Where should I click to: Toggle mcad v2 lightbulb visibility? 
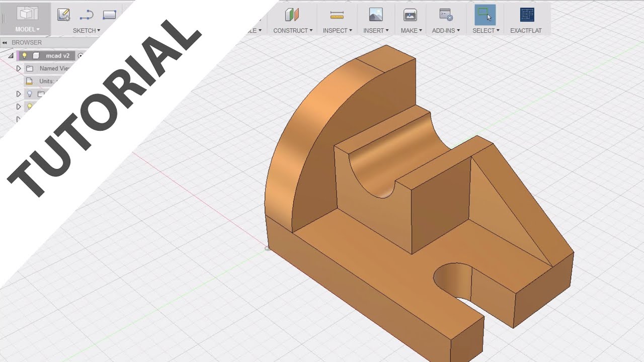(24, 56)
